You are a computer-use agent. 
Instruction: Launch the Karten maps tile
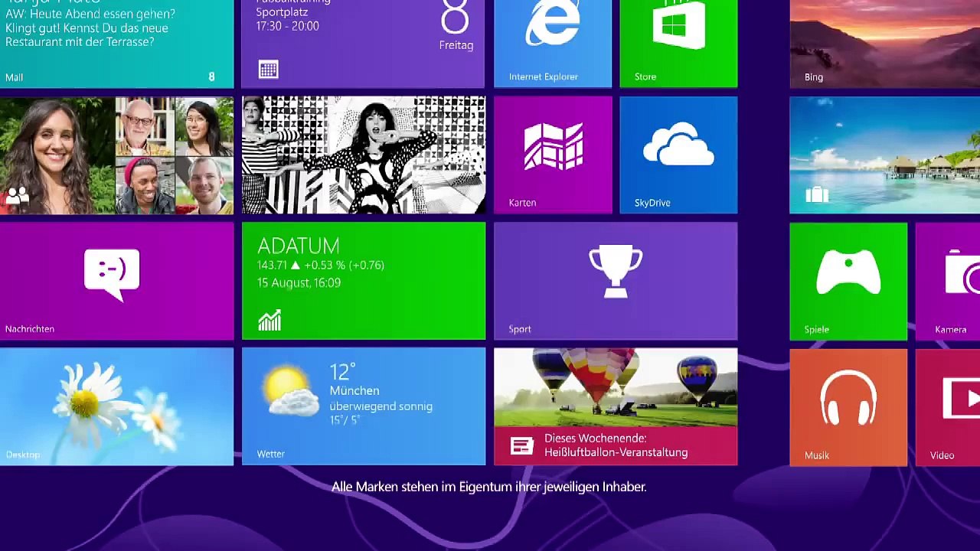(553, 155)
